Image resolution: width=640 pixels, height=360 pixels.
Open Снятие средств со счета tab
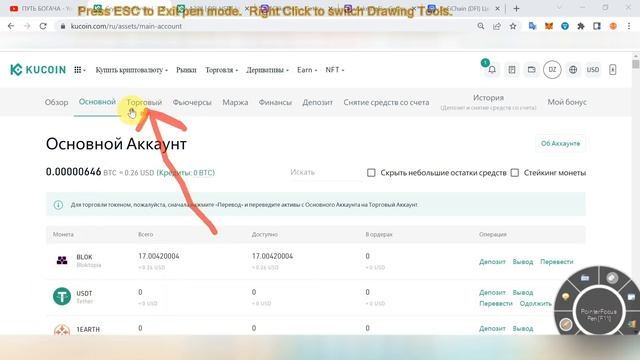(x=386, y=102)
